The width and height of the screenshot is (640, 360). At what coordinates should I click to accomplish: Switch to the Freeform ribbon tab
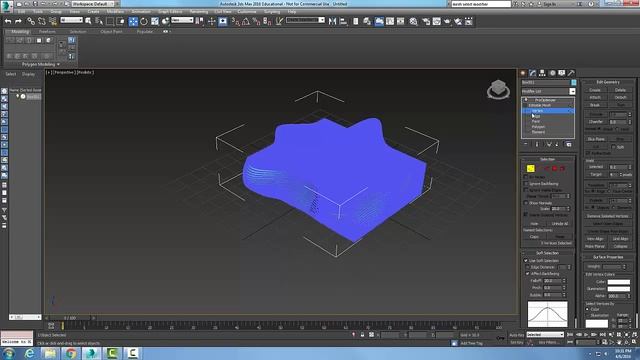47,31
